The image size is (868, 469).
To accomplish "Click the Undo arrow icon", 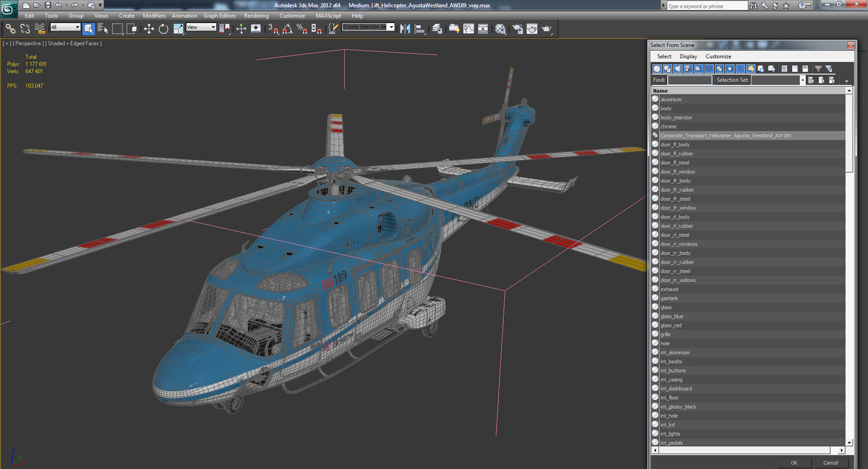I will (x=59, y=5).
